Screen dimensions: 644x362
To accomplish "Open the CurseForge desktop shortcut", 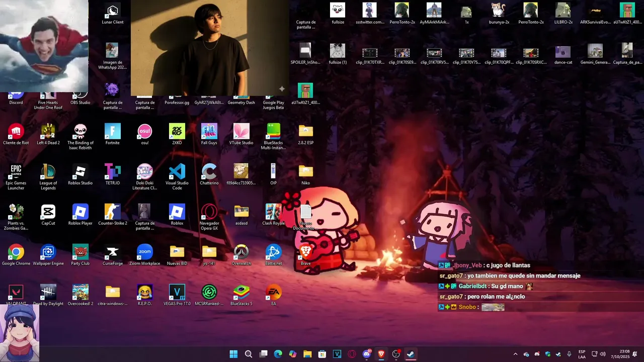I will (x=113, y=255).
